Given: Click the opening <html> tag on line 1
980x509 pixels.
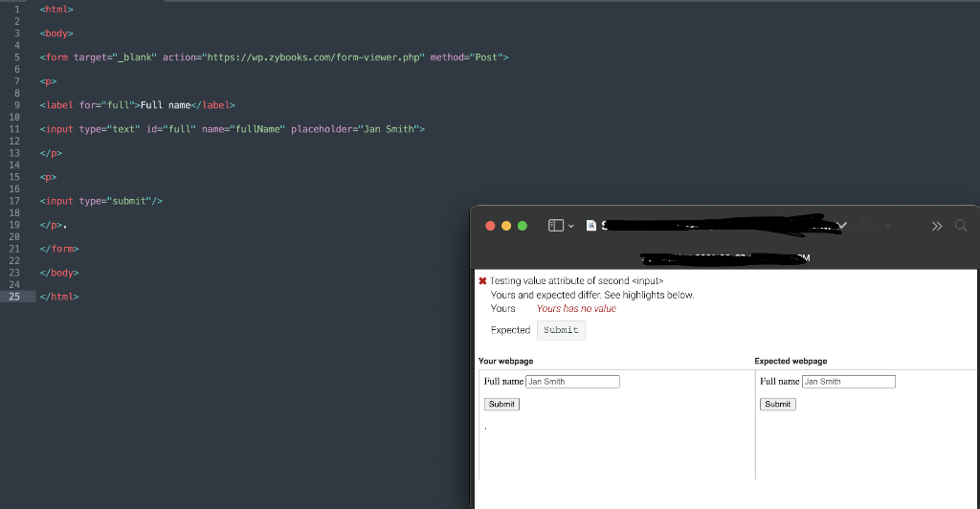Looking at the screenshot, I should pyautogui.click(x=56, y=10).
